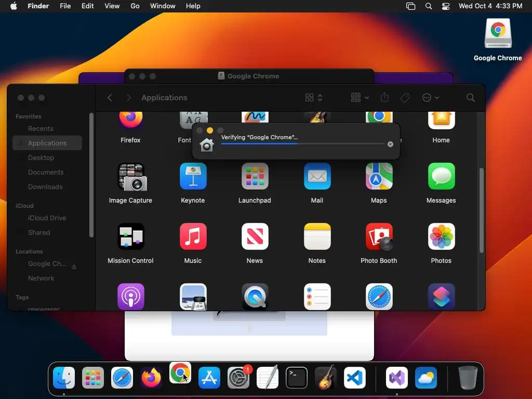
Task: Open App Store from the Dock
Action: point(209,378)
